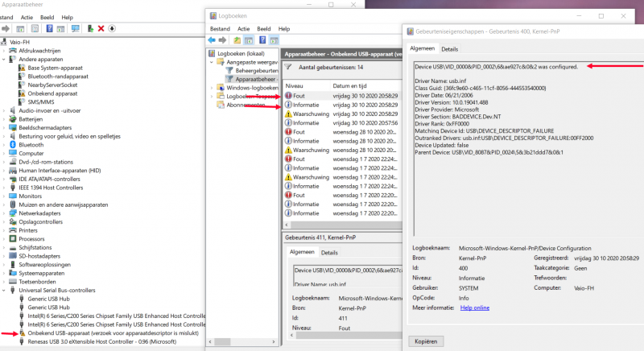Screen dimensions: 644x351
Task: Click the back arrow in Logboeken toolbar
Action: [x=212, y=39]
